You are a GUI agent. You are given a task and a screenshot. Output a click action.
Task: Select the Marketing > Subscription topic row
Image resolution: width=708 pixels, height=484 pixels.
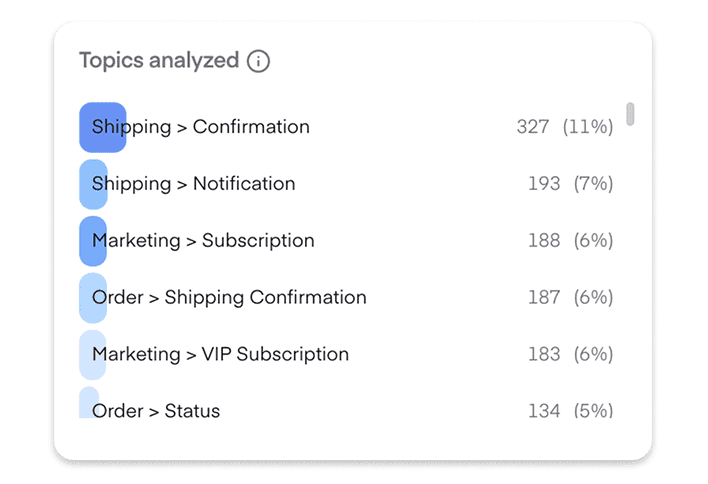coord(203,241)
